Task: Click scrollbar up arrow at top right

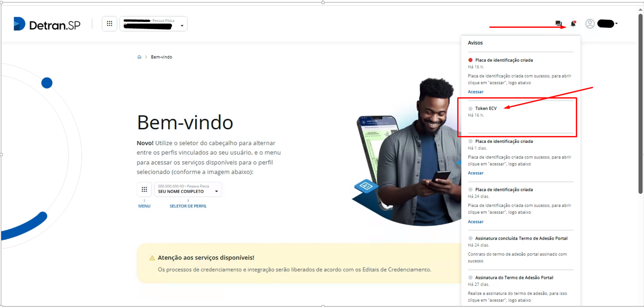Action: coord(640,10)
